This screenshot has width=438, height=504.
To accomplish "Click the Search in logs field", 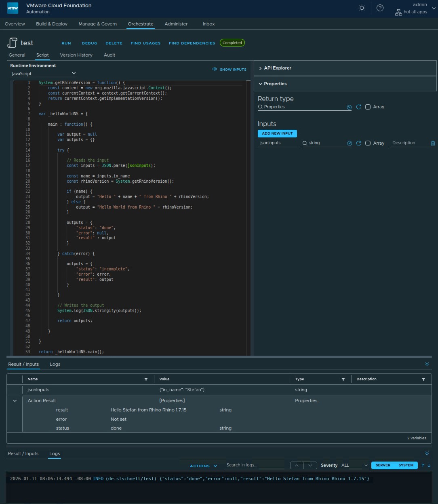I will (x=257, y=465).
